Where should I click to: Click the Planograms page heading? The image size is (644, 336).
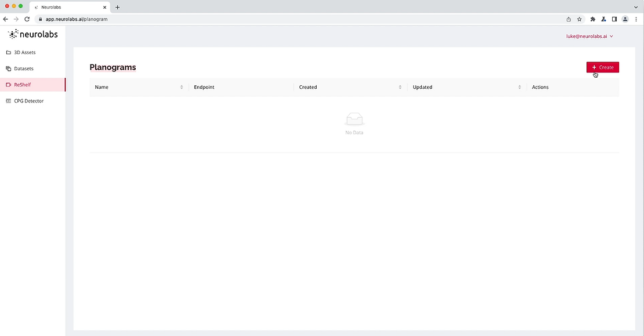(x=113, y=67)
